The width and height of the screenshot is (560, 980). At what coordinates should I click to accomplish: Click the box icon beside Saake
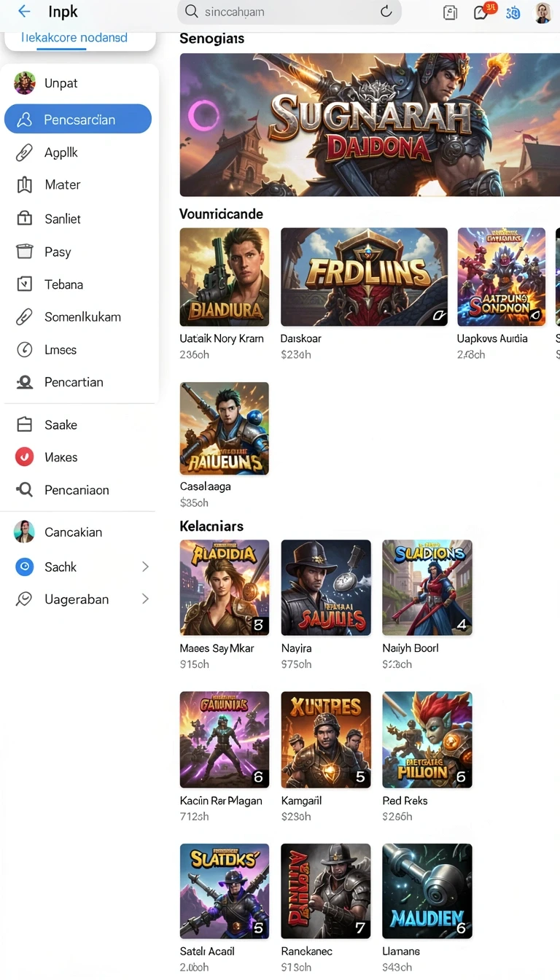pos(24,424)
